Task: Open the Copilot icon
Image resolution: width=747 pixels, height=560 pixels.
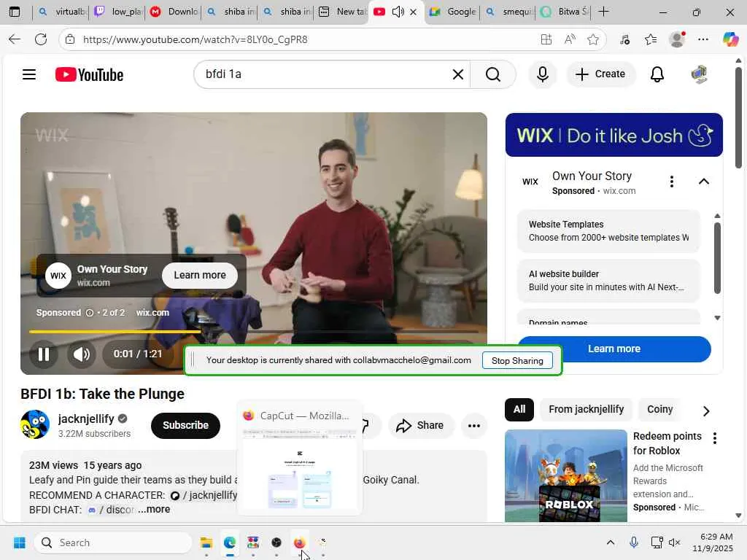Action: [730, 39]
